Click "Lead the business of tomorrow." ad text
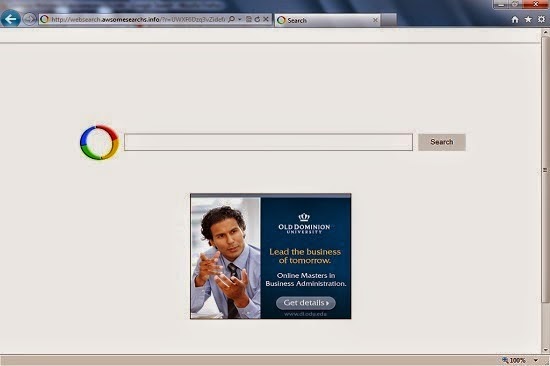 305,256
